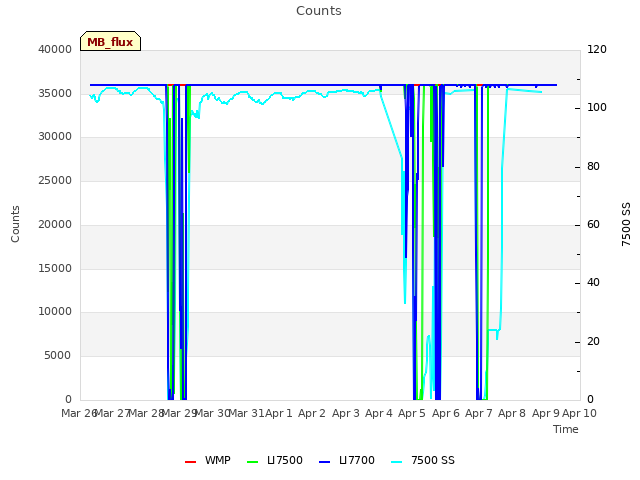Toggle the LI7500 legend entry
Image resolution: width=640 pixels, height=480 pixels.
[x=275, y=460]
